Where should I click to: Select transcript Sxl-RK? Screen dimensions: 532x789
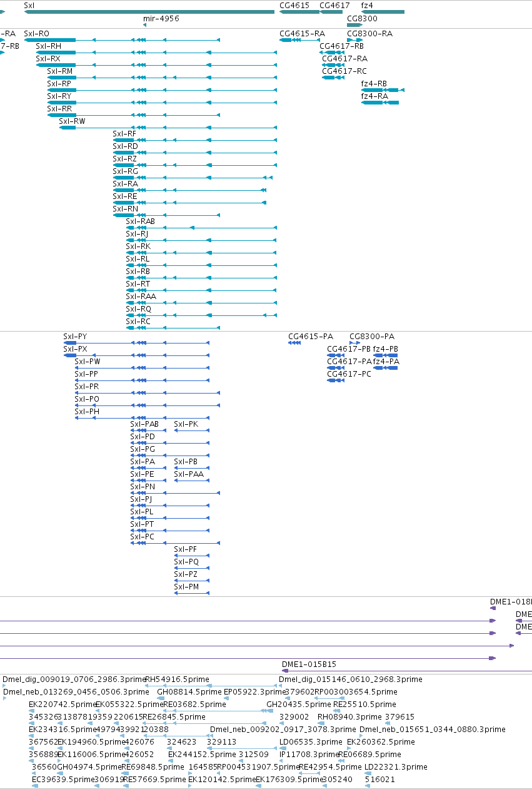(138, 247)
